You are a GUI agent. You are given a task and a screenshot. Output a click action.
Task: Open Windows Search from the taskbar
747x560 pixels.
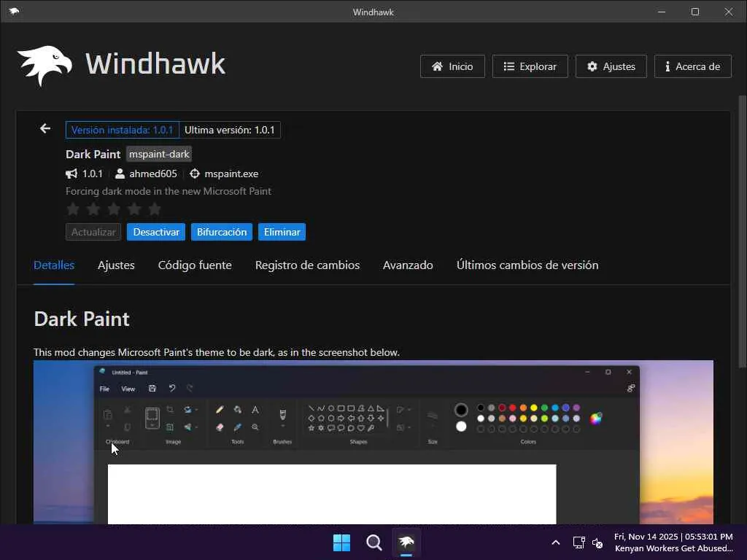pyautogui.click(x=374, y=542)
